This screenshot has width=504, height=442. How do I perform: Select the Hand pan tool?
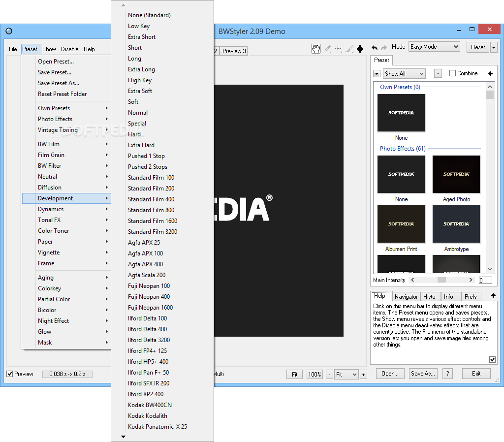(x=315, y=49)
